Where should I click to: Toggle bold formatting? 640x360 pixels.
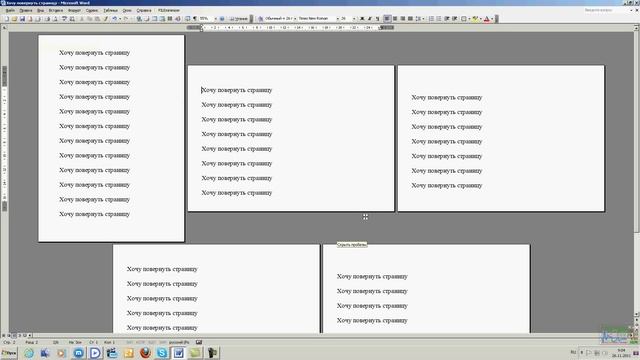(362, 19)
